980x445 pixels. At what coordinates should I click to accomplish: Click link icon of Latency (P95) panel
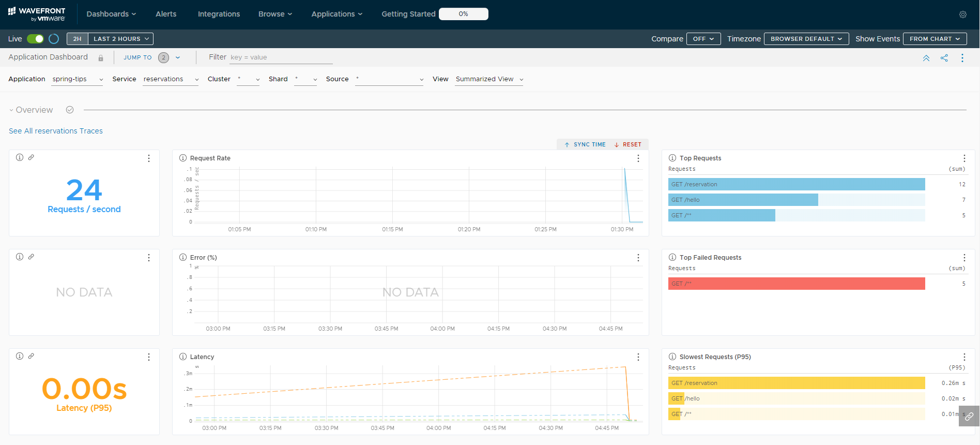click(x=31, y=356)
